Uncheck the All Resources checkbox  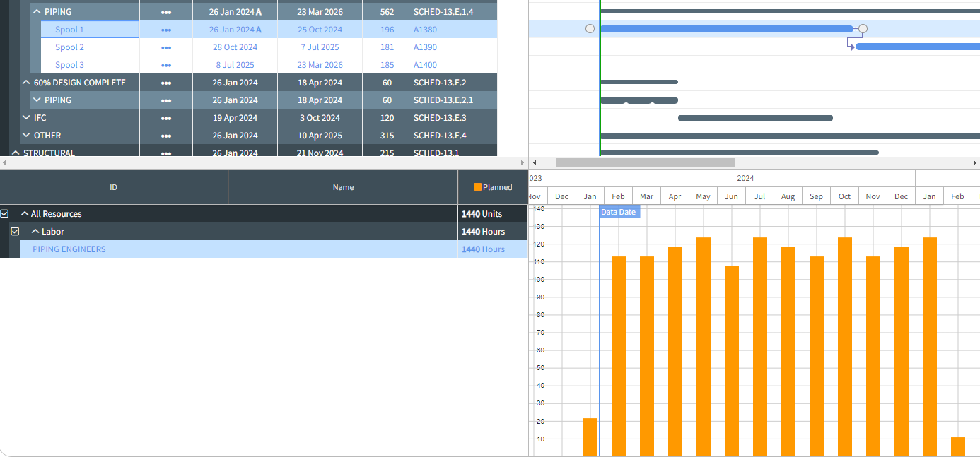click(x=5, y=213)
